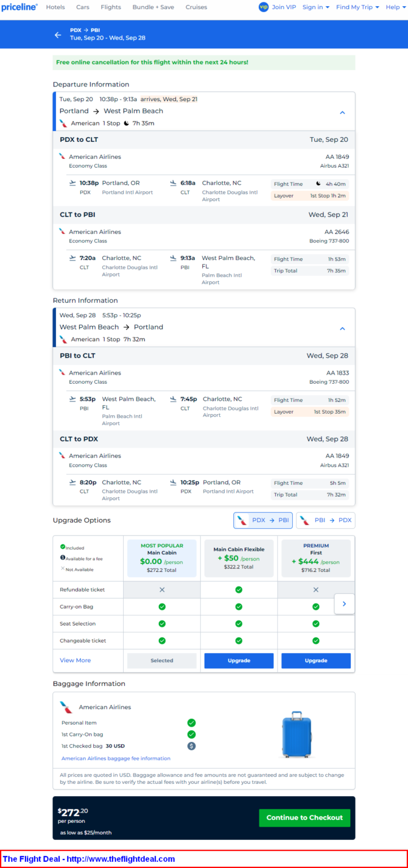408x868 pixels.
Task: Click American Airlines logo in PDX to CLT segment
Action: pyautogui.click(x=62, y=157)
